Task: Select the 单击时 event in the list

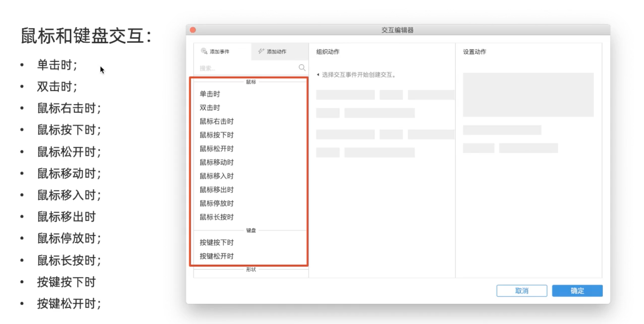Action: coord(251,94)
